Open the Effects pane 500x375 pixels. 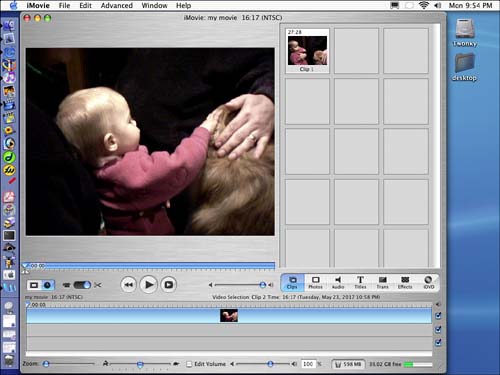click(405, 282)
